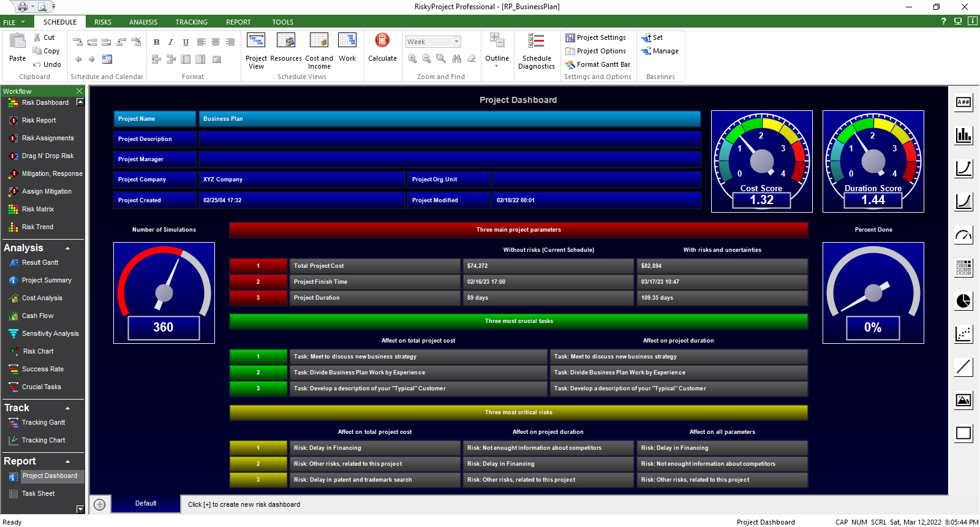Open Cash Flow in workflow
Viewport: 980px width, 527px height.
pos(31,316)
